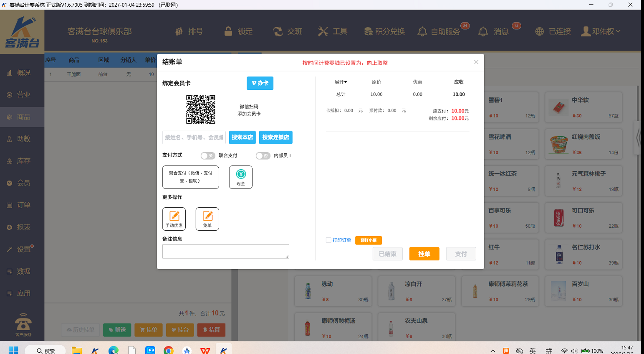Check the 打印订单 print order checkbox
This screenshot has height=354, width=644.
click(x=328, y=240)
